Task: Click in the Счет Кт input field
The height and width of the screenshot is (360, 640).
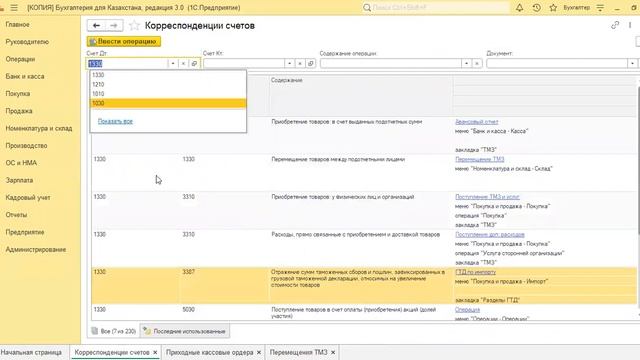Action: [x=244, y=64]
